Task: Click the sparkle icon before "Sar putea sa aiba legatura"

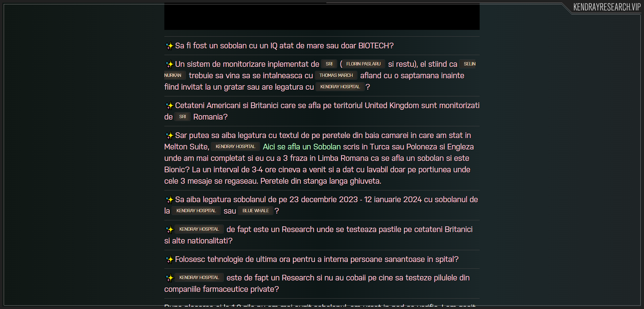Action: (x=169, y=135)
